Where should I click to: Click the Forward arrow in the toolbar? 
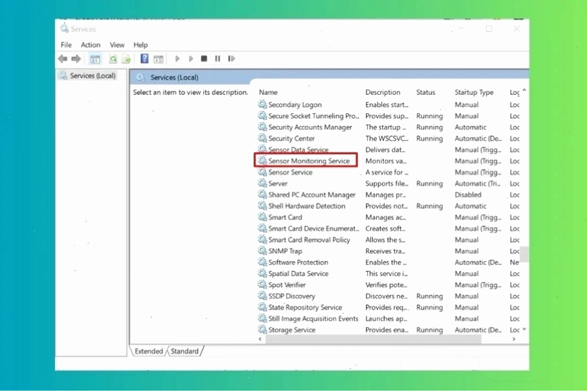(x=76, y=59)
